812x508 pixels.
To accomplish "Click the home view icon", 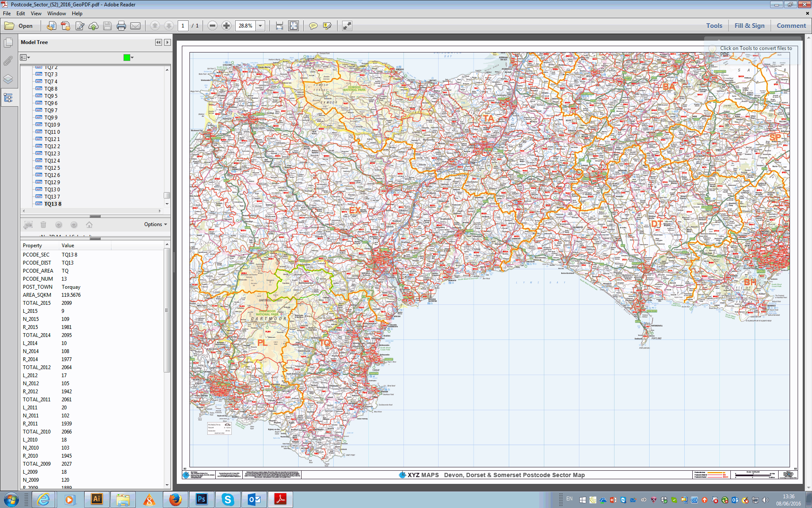I will pyautogui.click(x=89, y=225).
